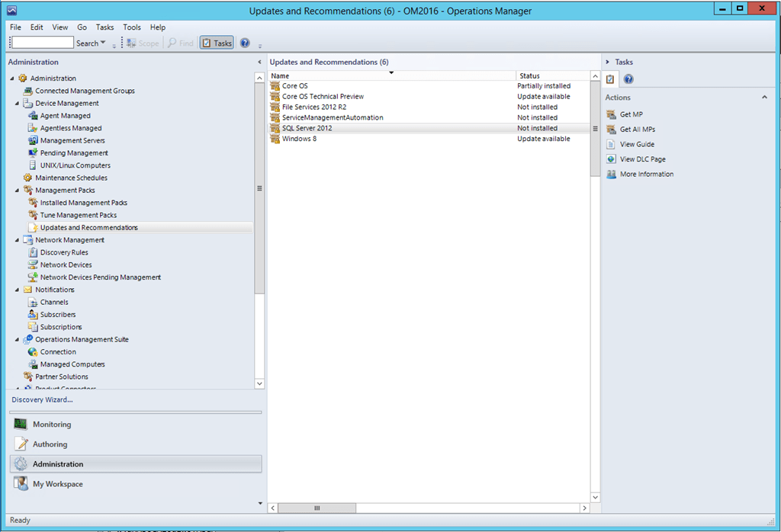
Task: Collapse the Administration root node
Action: pos(12,79)
